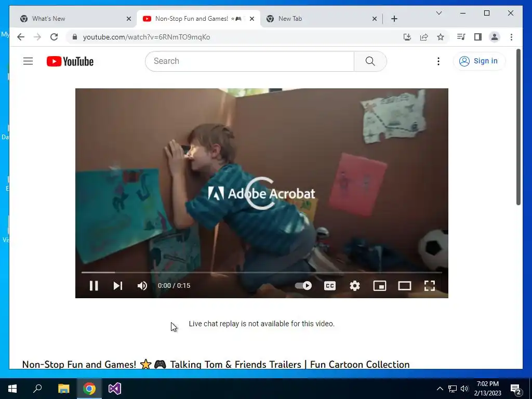
Task: Open Visual Studio from taskbar
Action: [115, 389]
